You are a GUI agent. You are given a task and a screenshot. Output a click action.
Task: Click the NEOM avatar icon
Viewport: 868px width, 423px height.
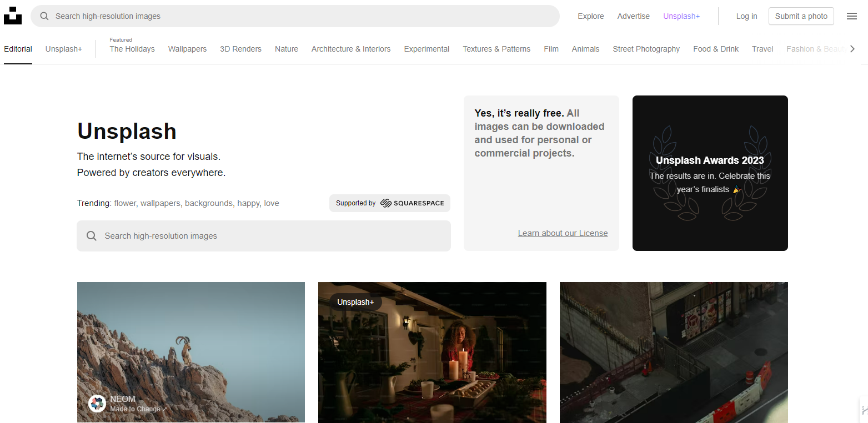click(97, 404)
